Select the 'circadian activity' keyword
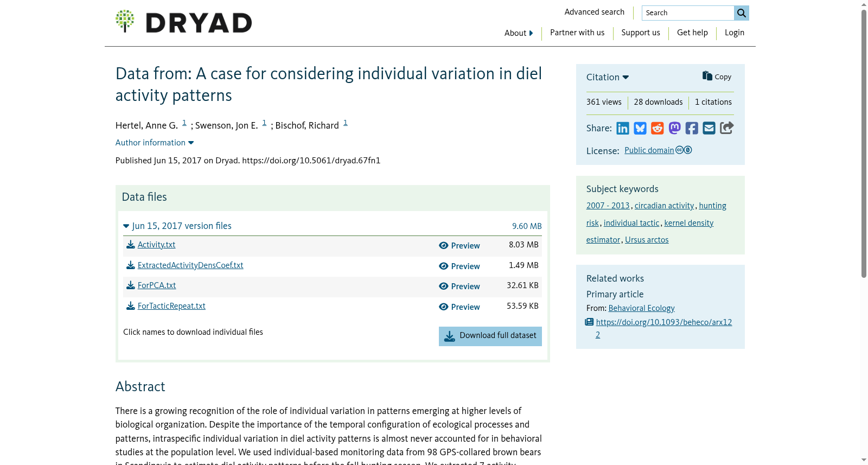Viewport: 868px width, 465px height. (x=665, y=206)
